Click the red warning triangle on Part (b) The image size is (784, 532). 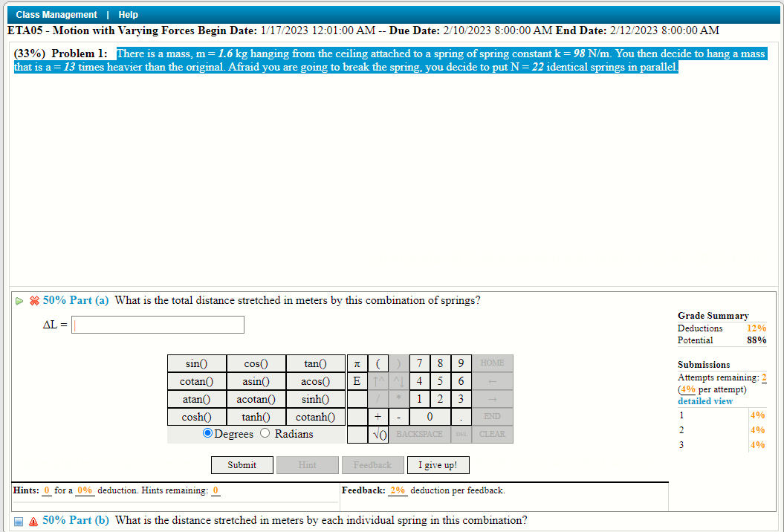33,522
